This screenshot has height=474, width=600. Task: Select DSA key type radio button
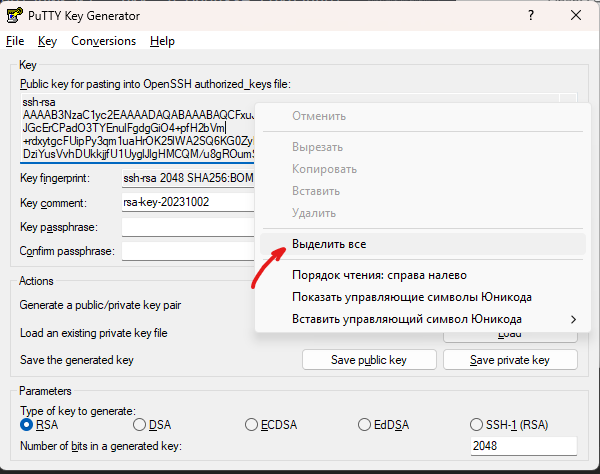click(140, 425)
